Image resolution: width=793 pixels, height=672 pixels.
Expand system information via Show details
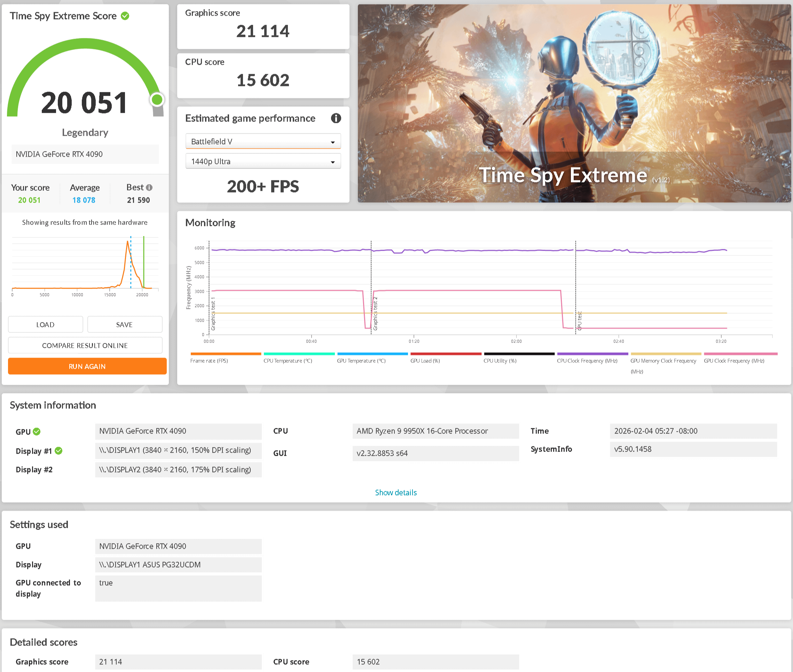(x=396, y=493)
